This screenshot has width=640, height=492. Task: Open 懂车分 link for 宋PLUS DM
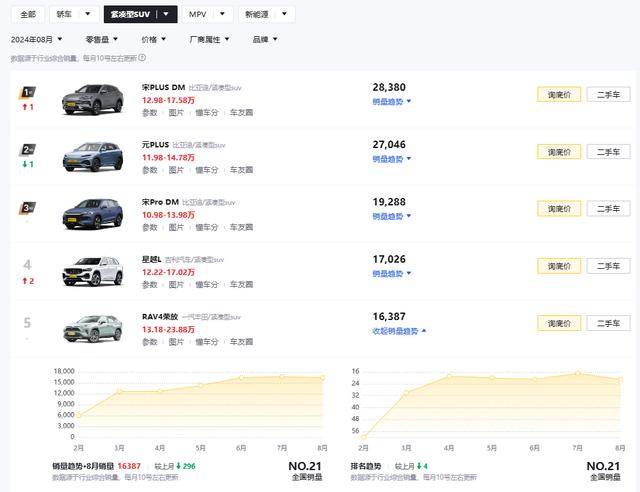point(207,113)
